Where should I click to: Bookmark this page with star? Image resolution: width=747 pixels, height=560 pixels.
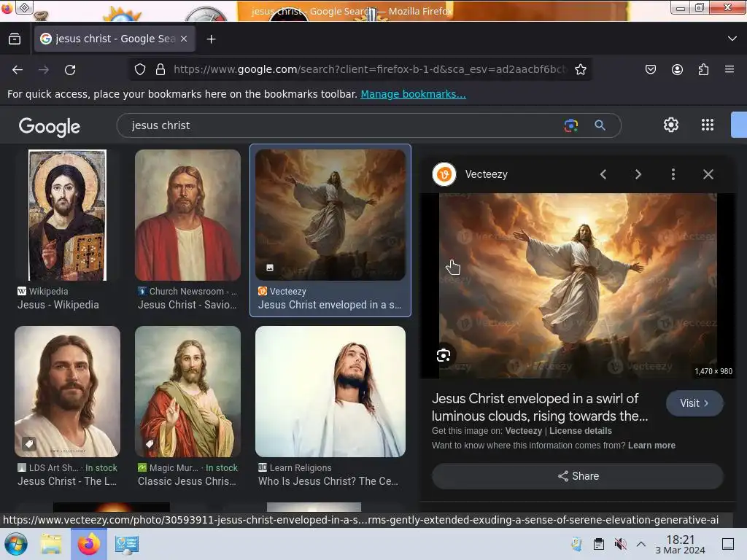coord(580,69)
